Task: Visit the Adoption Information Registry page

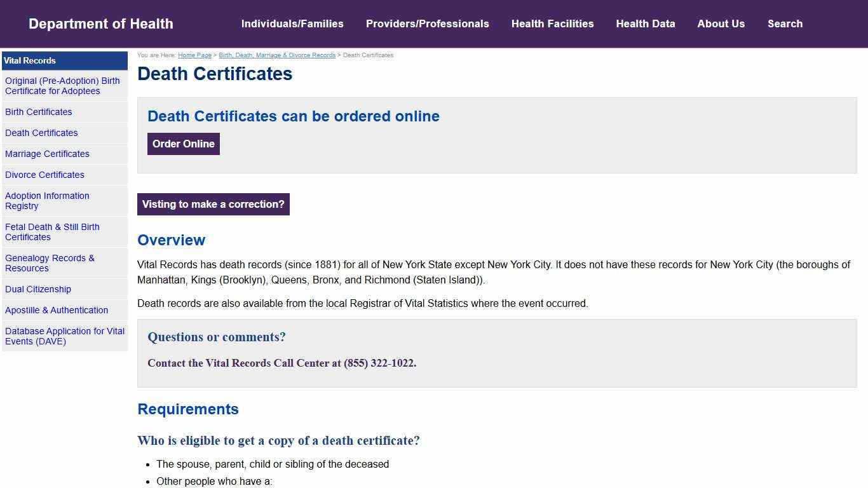Action: tap(47, 201)
